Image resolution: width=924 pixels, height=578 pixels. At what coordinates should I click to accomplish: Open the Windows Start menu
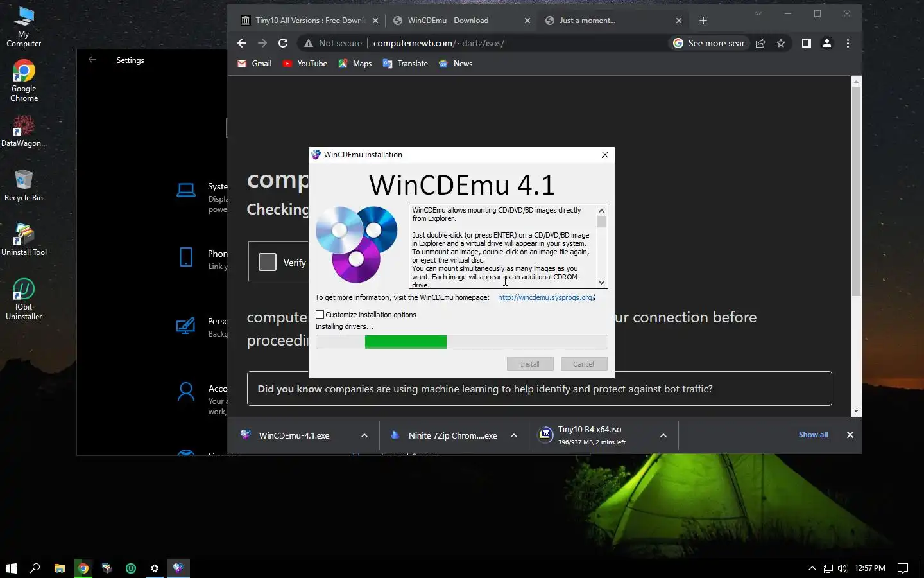click(11, 568)
